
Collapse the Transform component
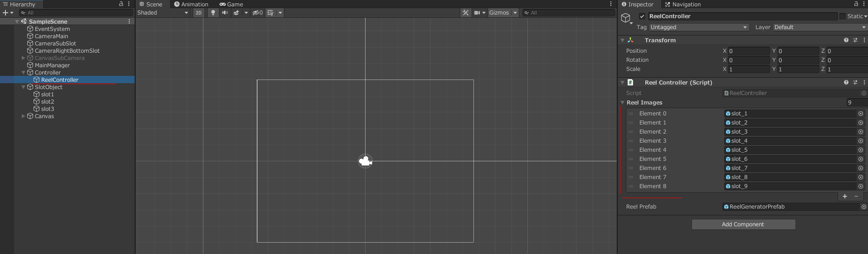coord(623,40)
